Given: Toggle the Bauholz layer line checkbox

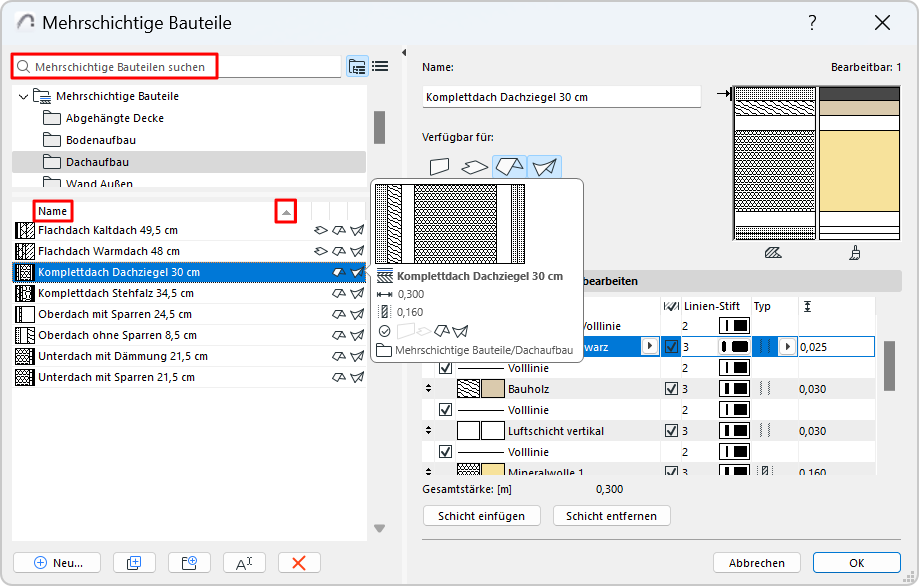Looking at the screenshot, I should click(671, 389).
